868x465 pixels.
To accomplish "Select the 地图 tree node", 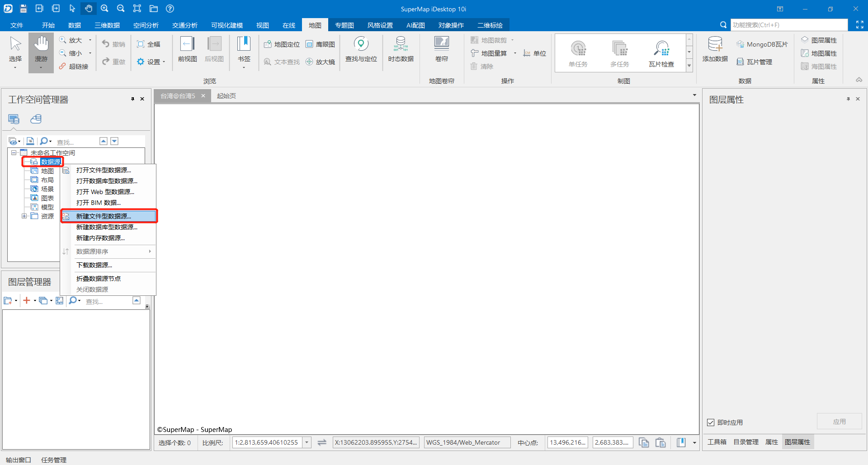I will (42, 171).
